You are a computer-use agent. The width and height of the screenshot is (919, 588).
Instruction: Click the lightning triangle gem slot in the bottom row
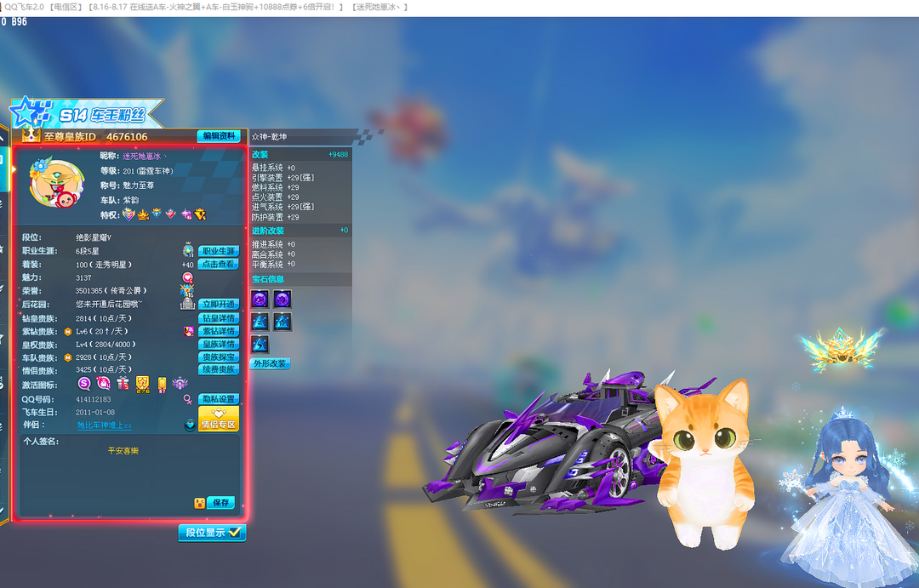(260, 344)
